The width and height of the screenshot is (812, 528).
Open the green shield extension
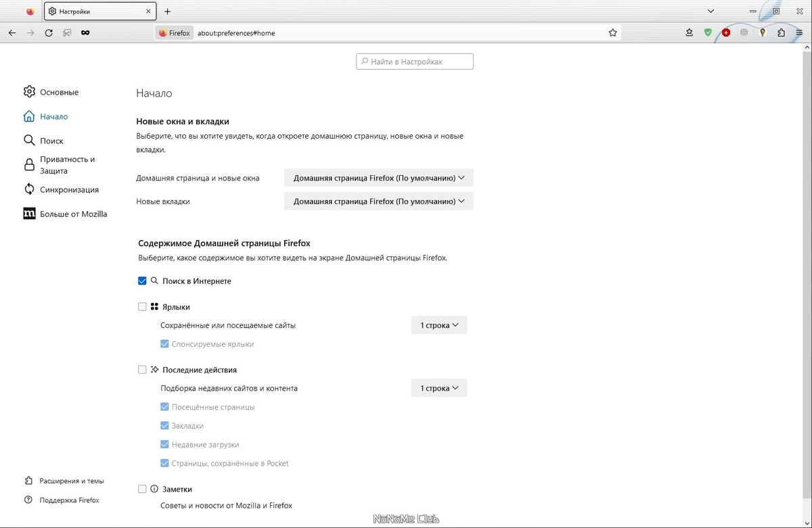click(708, 32)
